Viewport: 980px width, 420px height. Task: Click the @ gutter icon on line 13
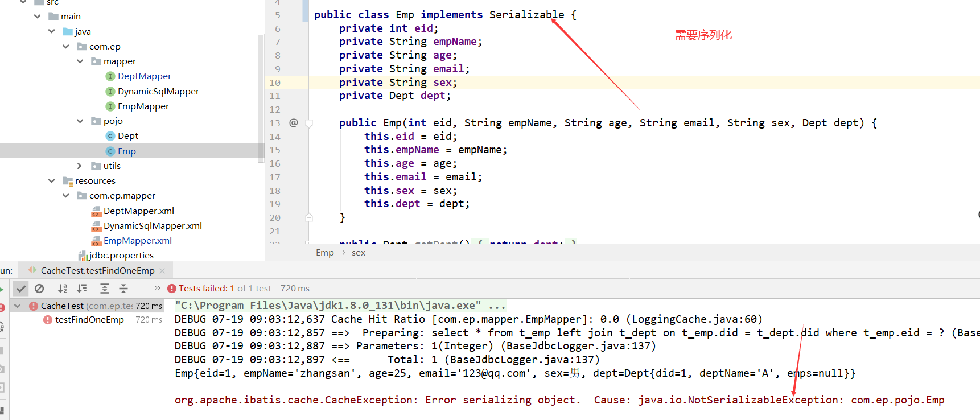tap(294, 123)
